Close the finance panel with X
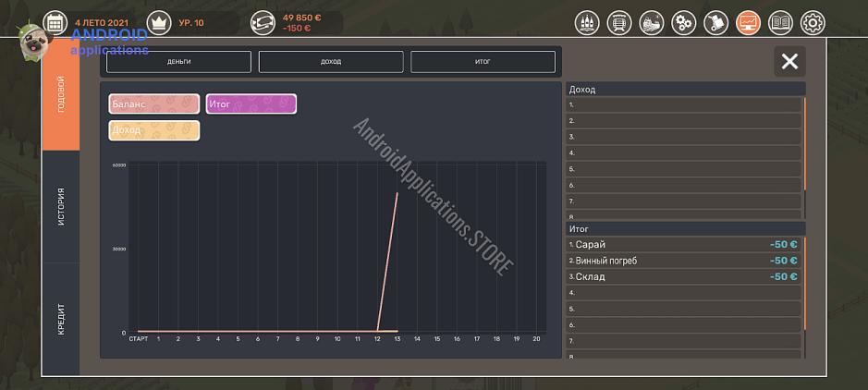This screenshot has width=868, height=390. [x=789, y=61]
